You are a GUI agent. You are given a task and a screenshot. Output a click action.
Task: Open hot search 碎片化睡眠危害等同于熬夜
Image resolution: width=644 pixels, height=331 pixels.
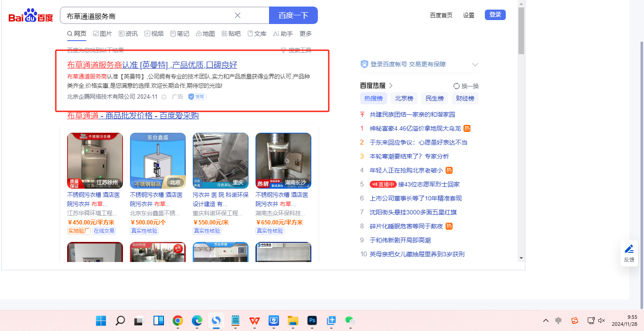click(x=406, y=226)
